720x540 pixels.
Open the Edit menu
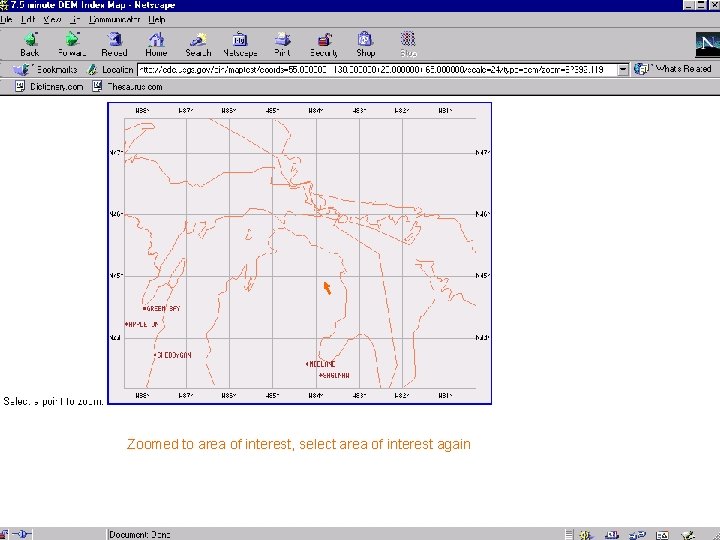[28, 20]
